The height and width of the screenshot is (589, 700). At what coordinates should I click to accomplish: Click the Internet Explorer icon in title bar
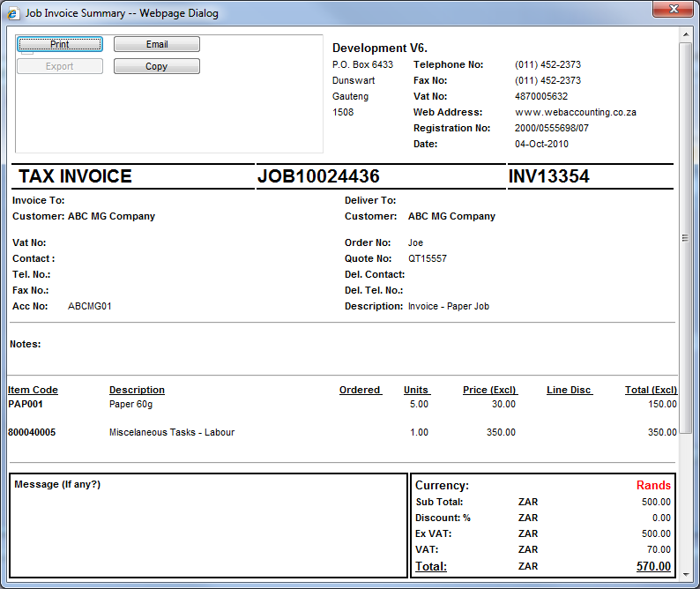tap(14, 13)
